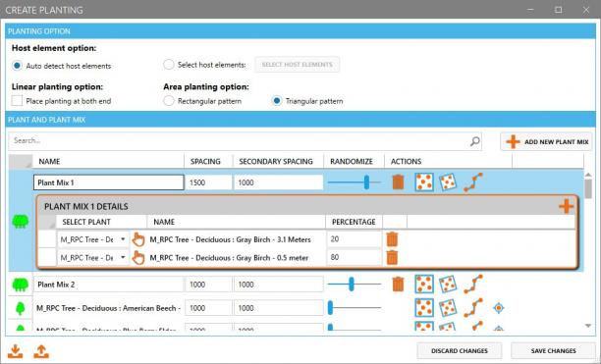Edit American Beech spacing field
This screenshot has width=601, height=364.
[208, 308]
